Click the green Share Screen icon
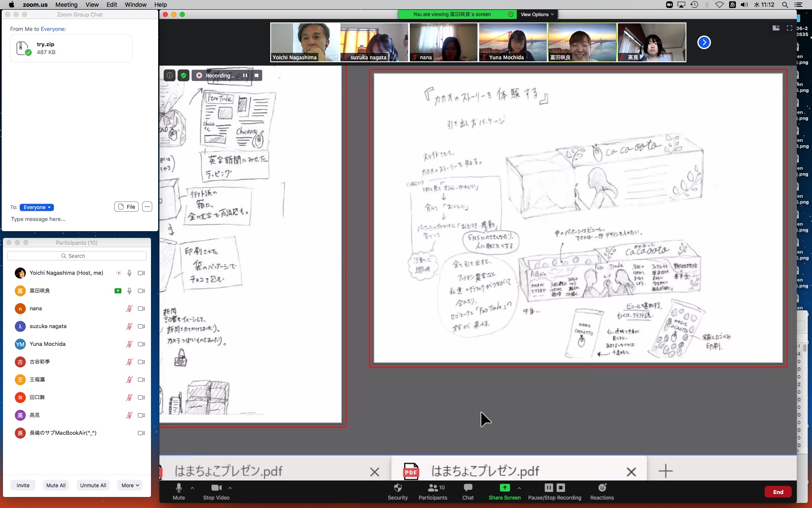812x508 pixels. coord(505,488)
